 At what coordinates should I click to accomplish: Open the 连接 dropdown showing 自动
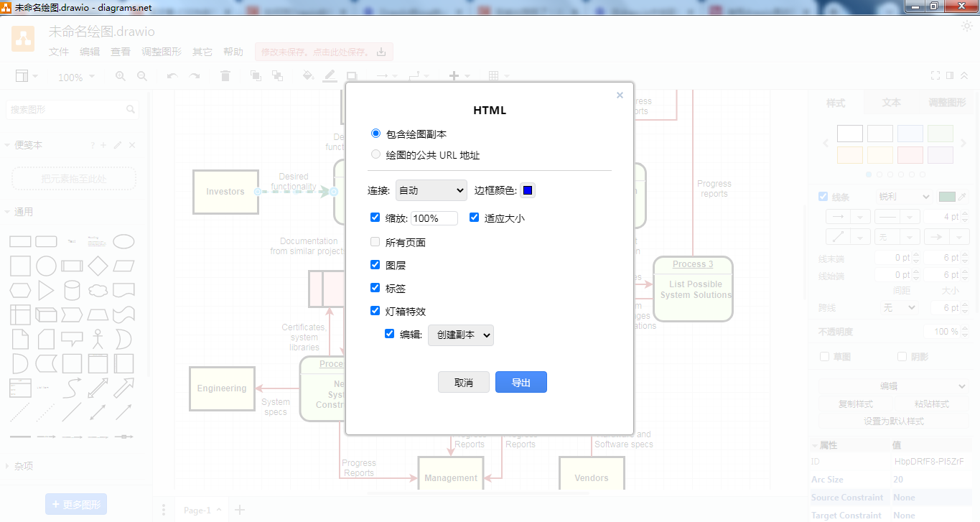coord(431,190)
